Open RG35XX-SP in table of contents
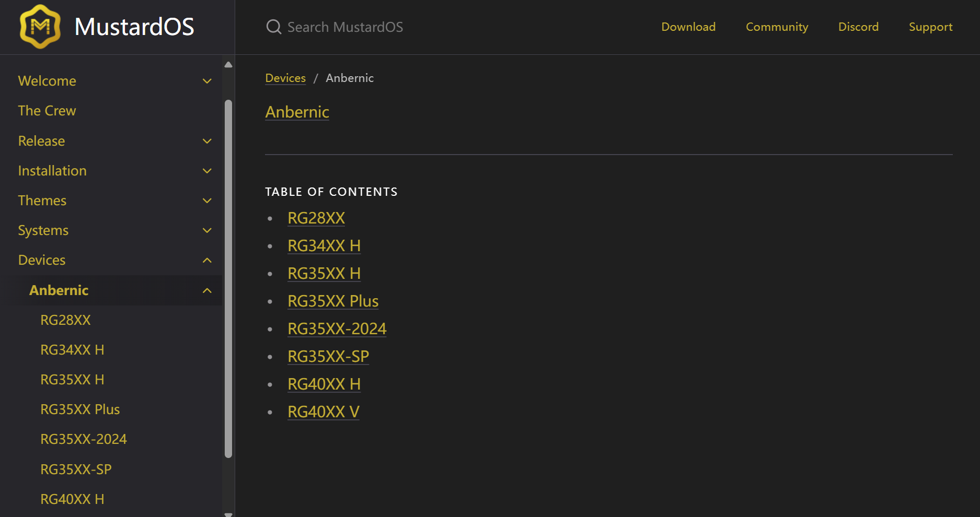980x517 pixels. (x=328, y=356)
